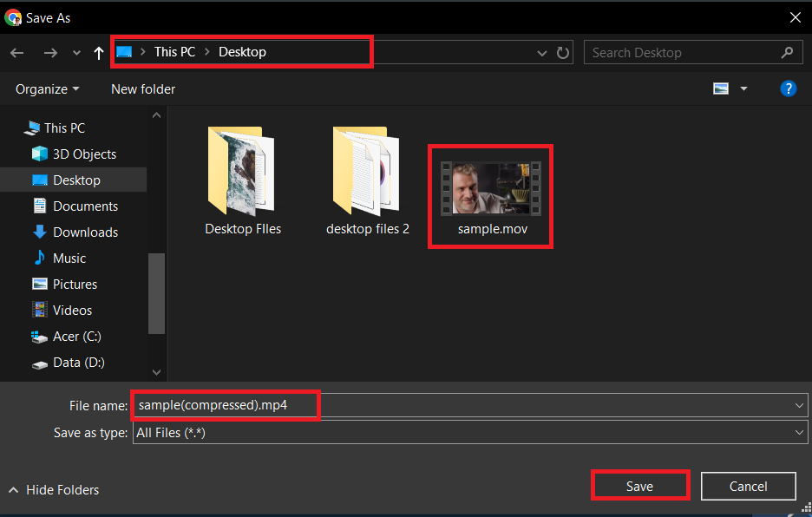Refresh the current folder view
The image size is (812, 517).
tap(563, 52)
